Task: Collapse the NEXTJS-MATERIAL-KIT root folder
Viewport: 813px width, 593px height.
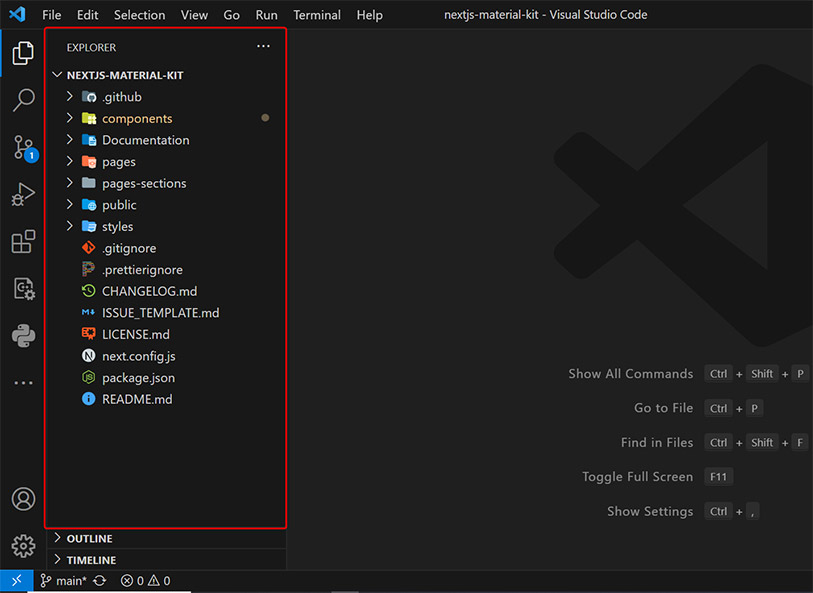Action: click(x=58, y=75)
